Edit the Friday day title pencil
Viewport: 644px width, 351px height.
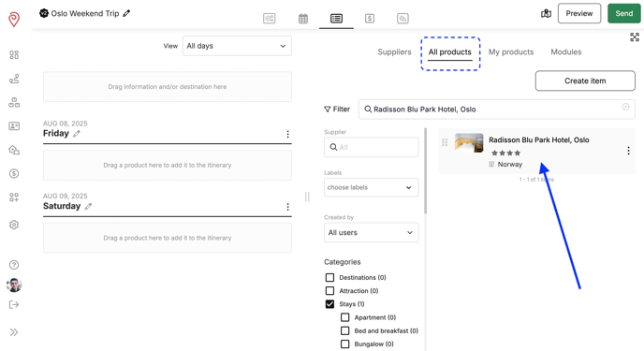tap(77, 134)
